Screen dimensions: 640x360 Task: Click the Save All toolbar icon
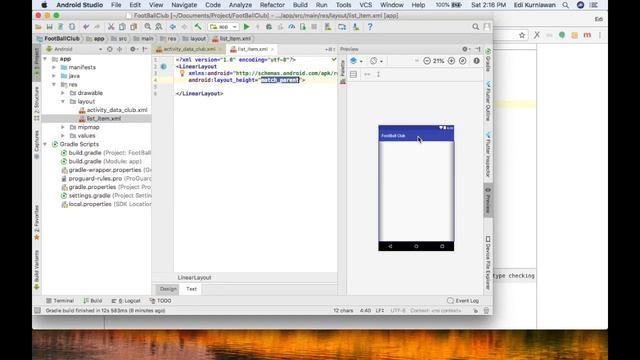pyautogui.click(x=49, y=27)
